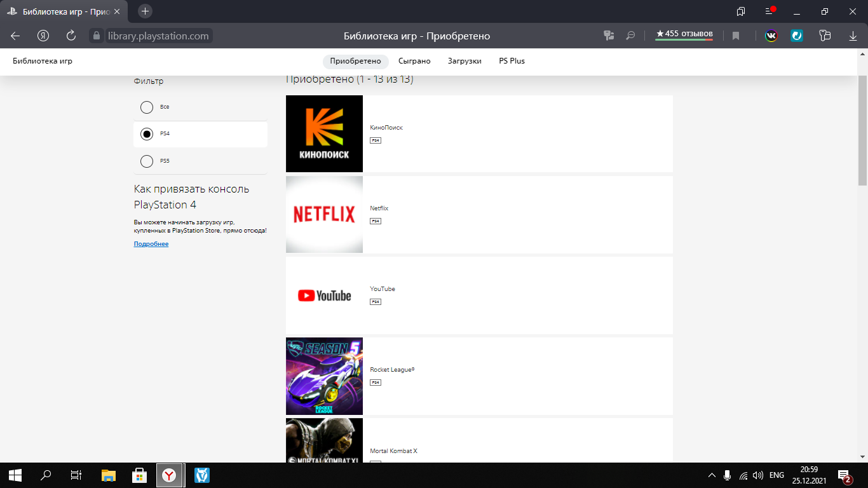Select the PS5 filter radio button
Viewport: 868px width, 488px height.
coord(147,161)
